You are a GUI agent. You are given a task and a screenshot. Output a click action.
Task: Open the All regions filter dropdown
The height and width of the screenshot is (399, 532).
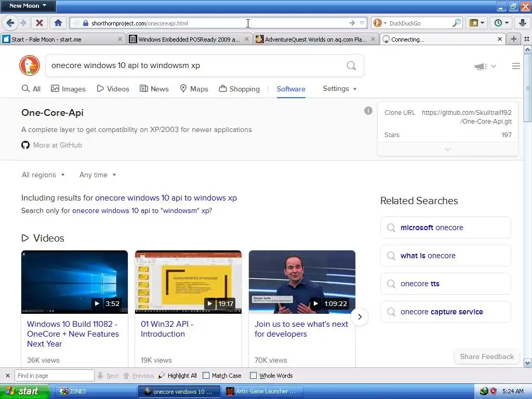coord(43,175)
